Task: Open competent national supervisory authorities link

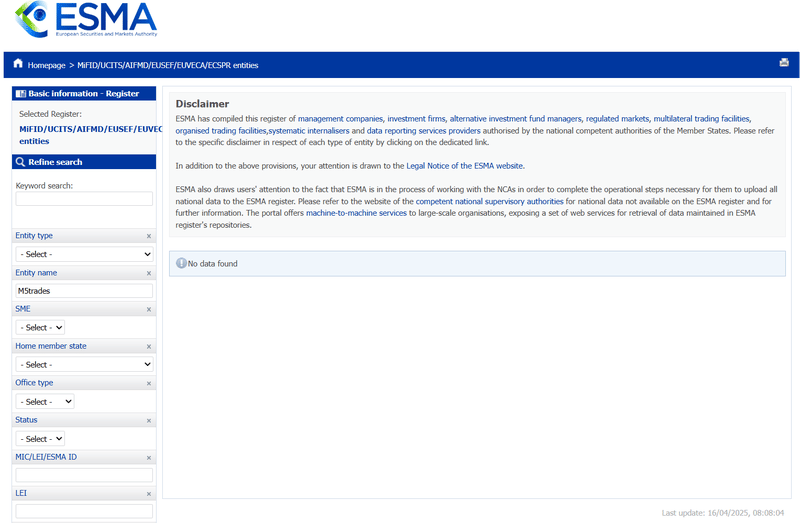Action: click(490, 202)
